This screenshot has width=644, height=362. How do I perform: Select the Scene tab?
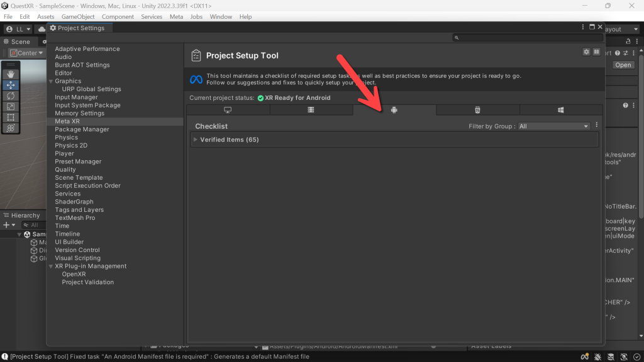pyautogui.click(x=17, y=42)
